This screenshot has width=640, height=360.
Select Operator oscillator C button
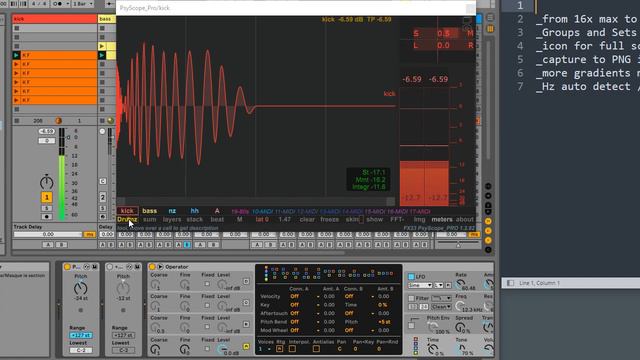tap(246, 303)
